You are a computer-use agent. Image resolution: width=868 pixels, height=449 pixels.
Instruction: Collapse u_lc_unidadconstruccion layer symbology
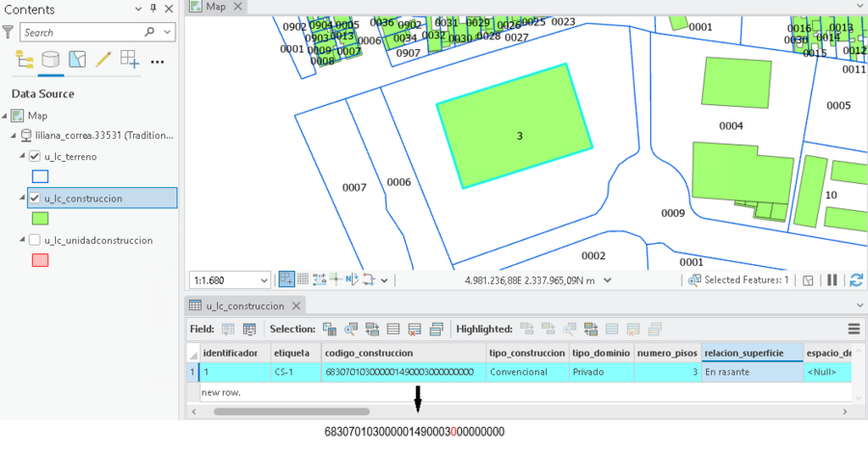pyautogui.click(x=23, y=240)
